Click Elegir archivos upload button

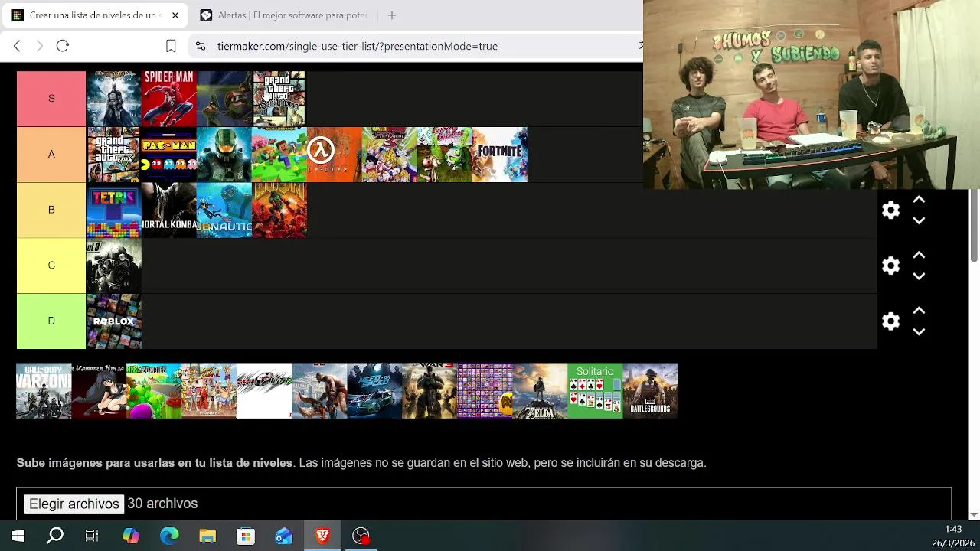pyautogui.click(x=74, y=504)
